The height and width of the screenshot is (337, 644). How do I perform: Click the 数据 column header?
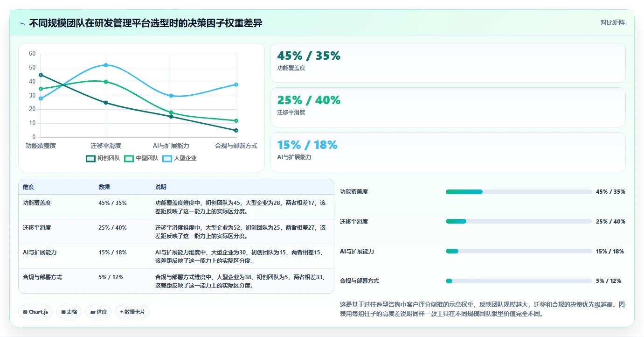(104, 187)
